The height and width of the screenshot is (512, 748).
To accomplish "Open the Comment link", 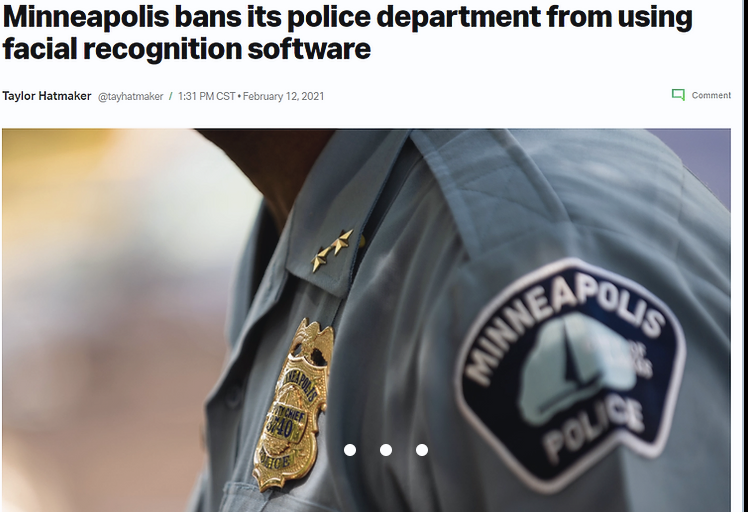I will tap(711, 95).
